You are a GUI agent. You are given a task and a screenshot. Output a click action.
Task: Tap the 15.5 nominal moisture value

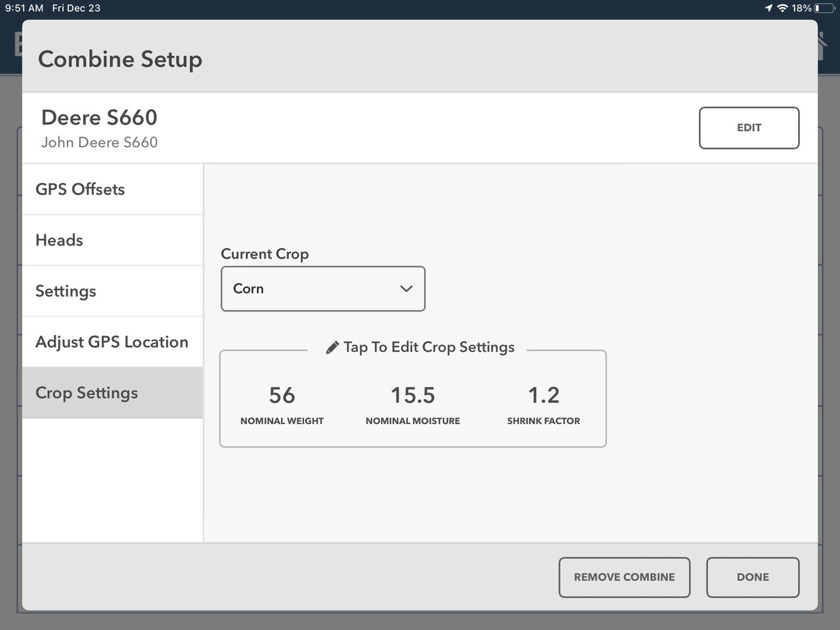[413, 395]
